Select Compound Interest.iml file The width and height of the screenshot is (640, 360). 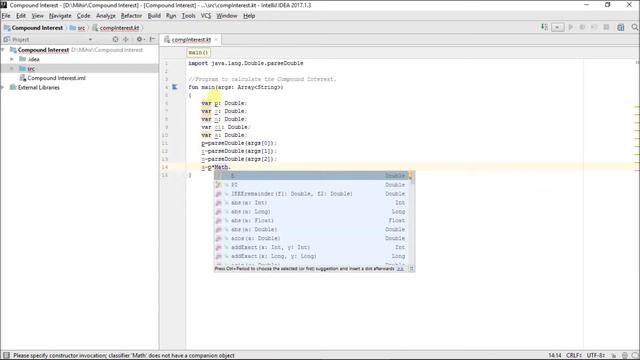click(x=56, y=78)
